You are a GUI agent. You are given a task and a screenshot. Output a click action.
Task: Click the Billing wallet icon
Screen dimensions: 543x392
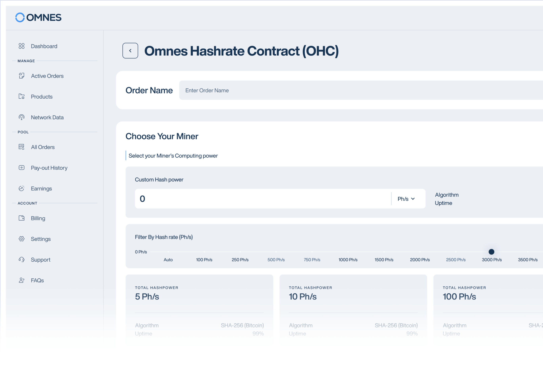point(22,218)
